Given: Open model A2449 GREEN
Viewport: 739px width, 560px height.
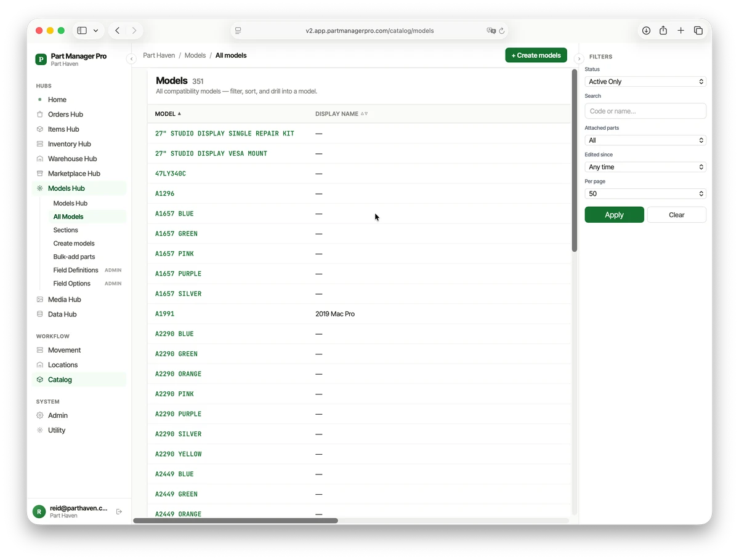Looking at the screenshot, I should pyautogui.click(x=176, y=494).
